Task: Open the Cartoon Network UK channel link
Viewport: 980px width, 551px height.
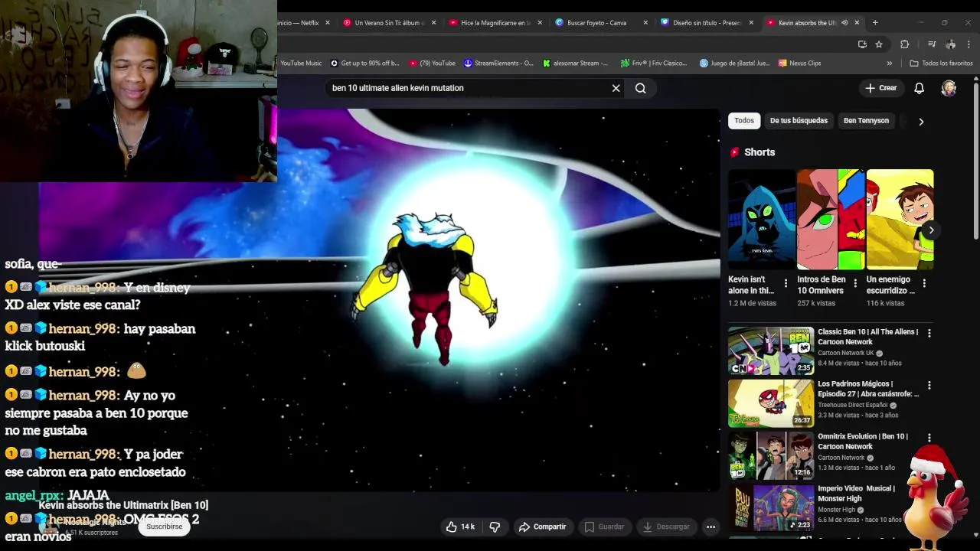Action: point(845,353)
